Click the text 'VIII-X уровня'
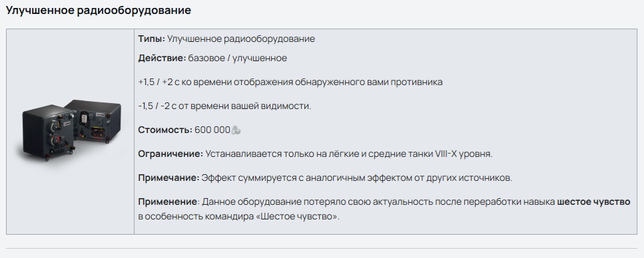This screenshot has height=258, width=644. point(464,154)
